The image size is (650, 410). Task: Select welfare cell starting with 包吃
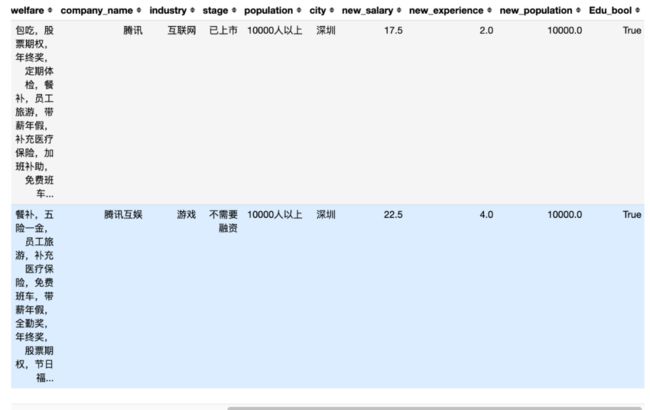[x=34, y=112]
